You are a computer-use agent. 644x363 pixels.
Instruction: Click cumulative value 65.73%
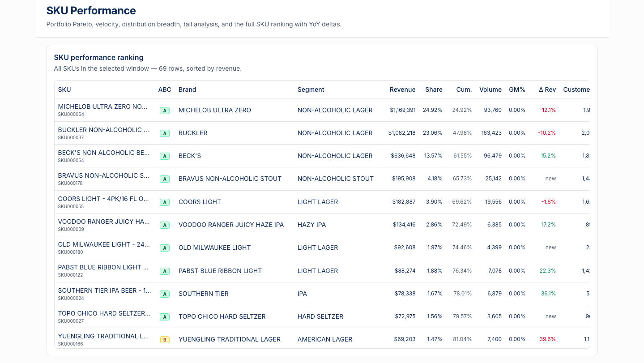pos(462,179)
